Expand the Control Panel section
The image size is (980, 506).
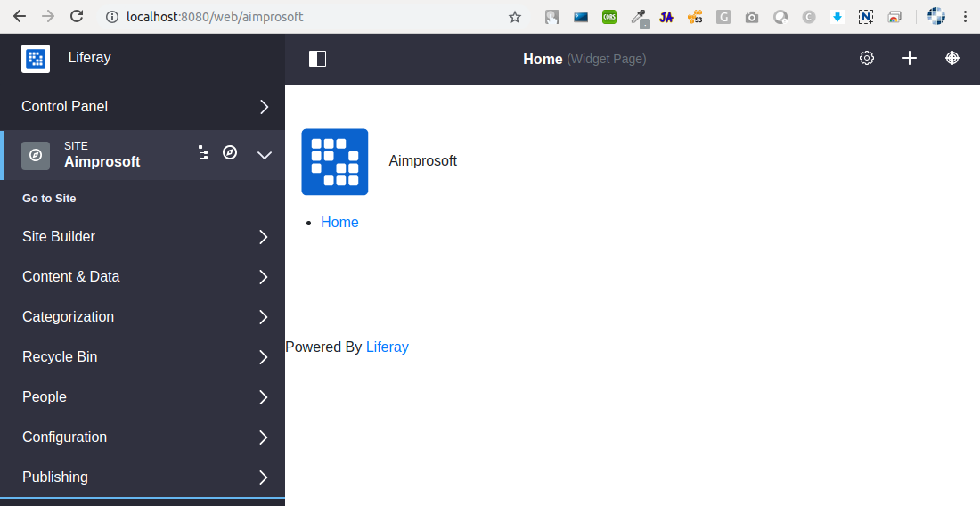(x=265, y=107)
